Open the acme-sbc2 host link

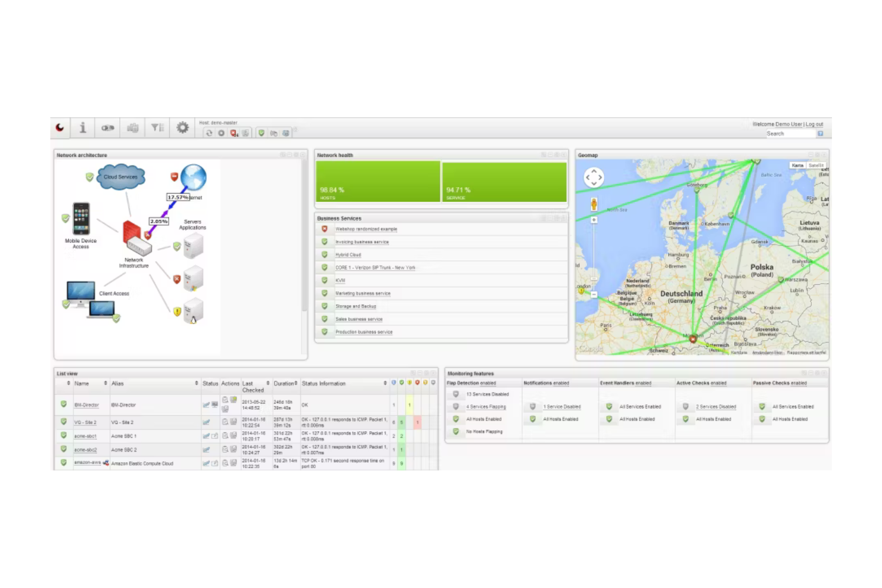click(85, 450)
